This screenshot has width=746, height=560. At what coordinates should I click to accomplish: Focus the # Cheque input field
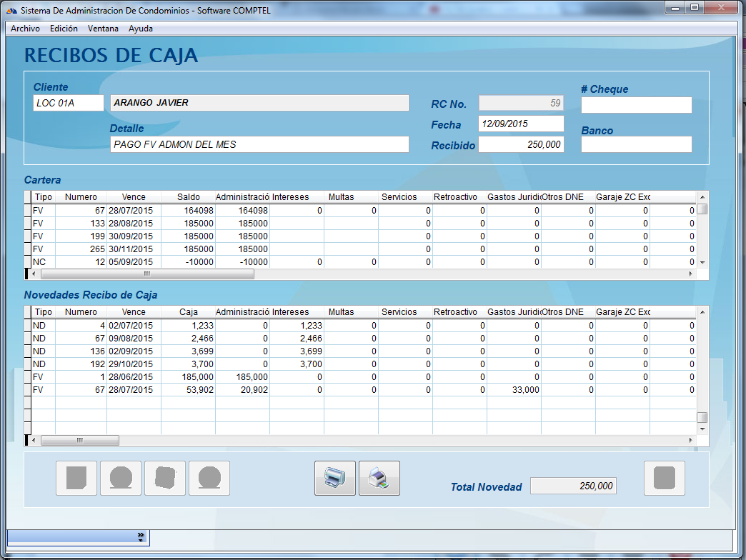coord(637,105)
